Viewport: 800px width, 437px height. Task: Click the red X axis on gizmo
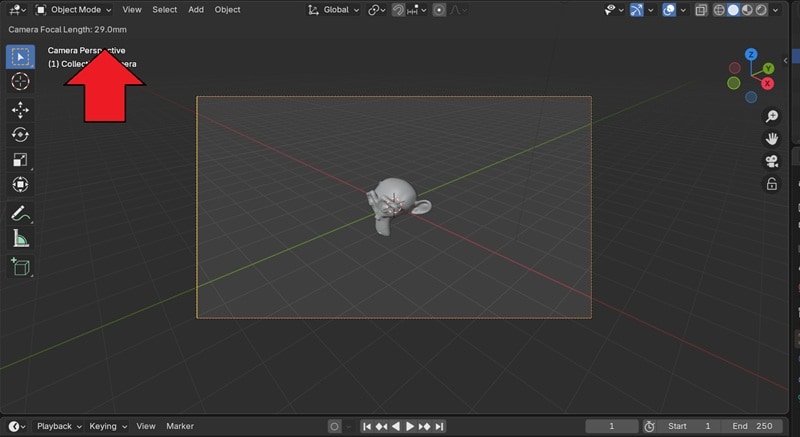point(767,84)
